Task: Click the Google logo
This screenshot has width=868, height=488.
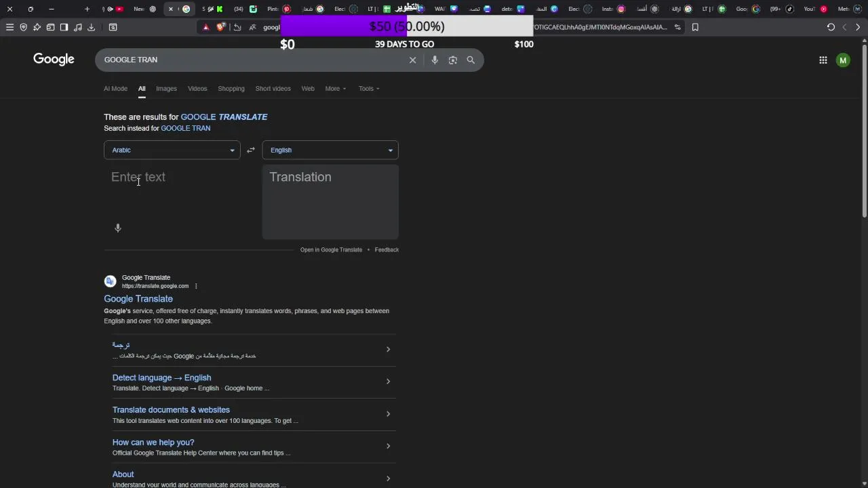Action: (54, 60)
